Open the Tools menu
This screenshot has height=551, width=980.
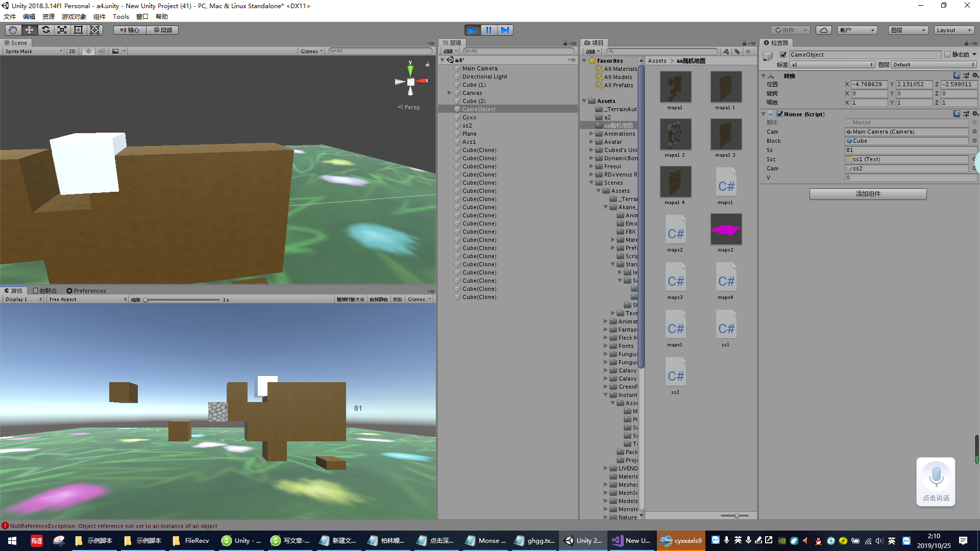tap(120, 16)
